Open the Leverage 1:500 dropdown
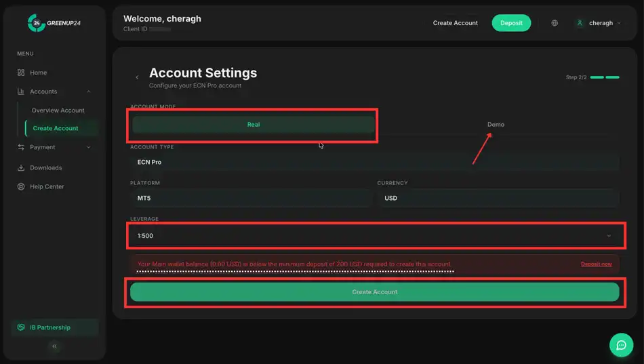Screen dimensions: 644x364 [375, 236]
